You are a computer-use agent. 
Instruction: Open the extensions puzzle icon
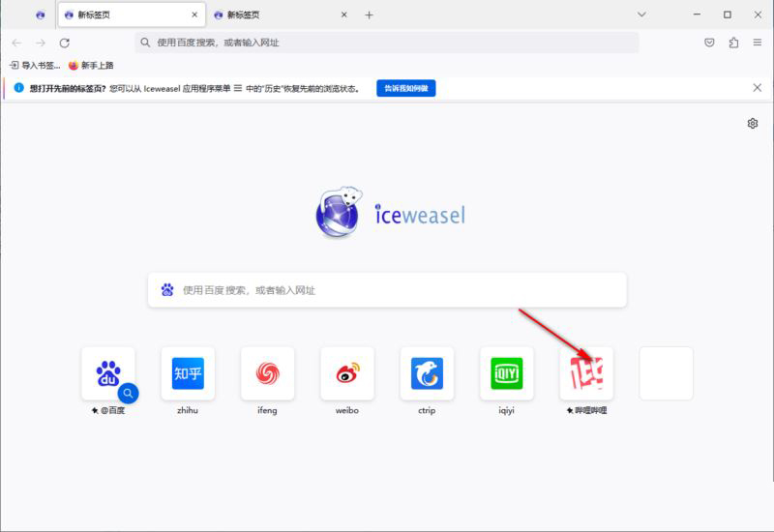pos(733,43)
